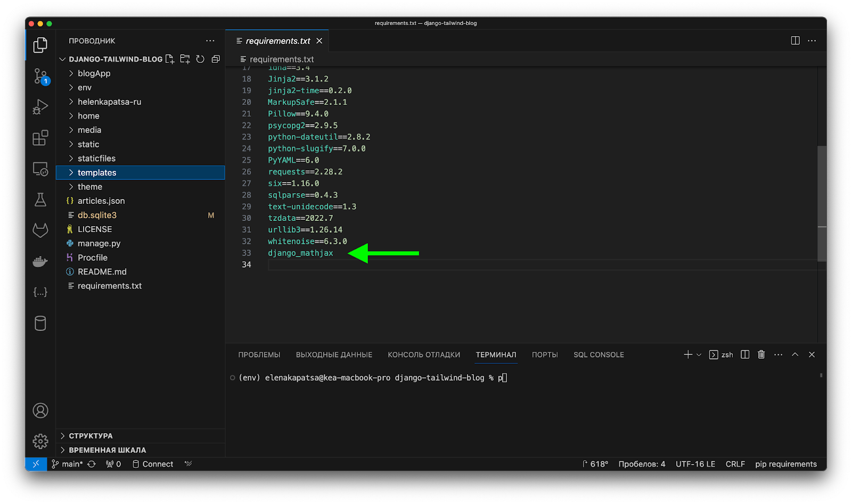Refresh the explorer file tree
The height and width of the screenshot is (504, 852).
point(200,59)
